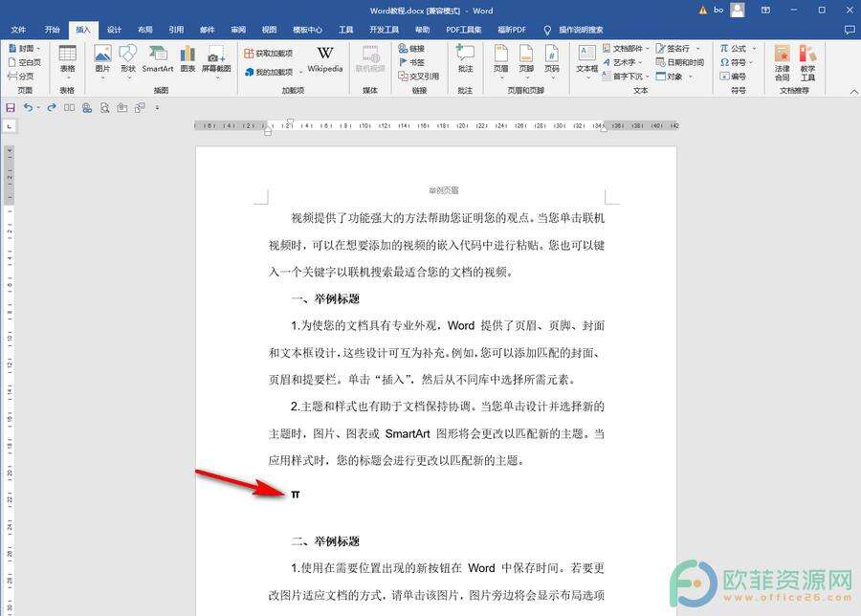The image size is (861, 616).
Task: Open the Shapes (形状) gallery
Action: tap(128, 61)
